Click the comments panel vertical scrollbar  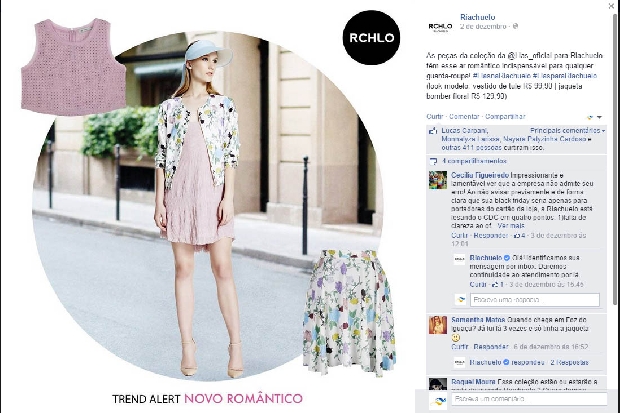[x=615, y=158]
